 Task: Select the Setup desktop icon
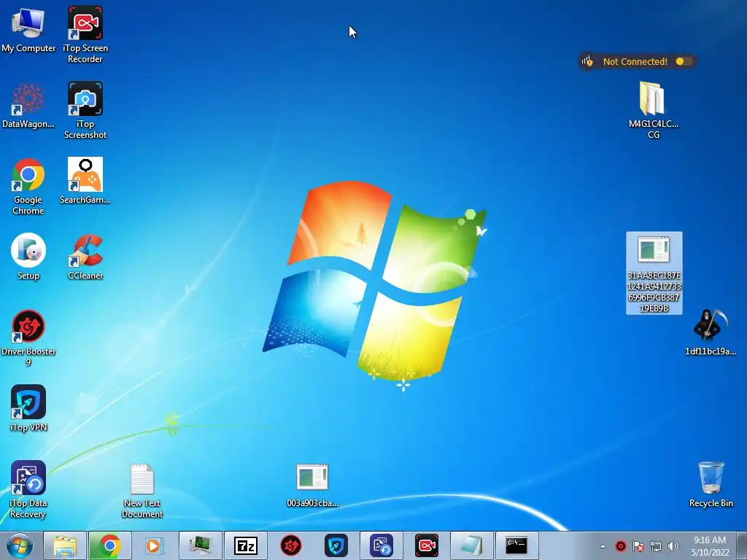click(x=28, y=257)
